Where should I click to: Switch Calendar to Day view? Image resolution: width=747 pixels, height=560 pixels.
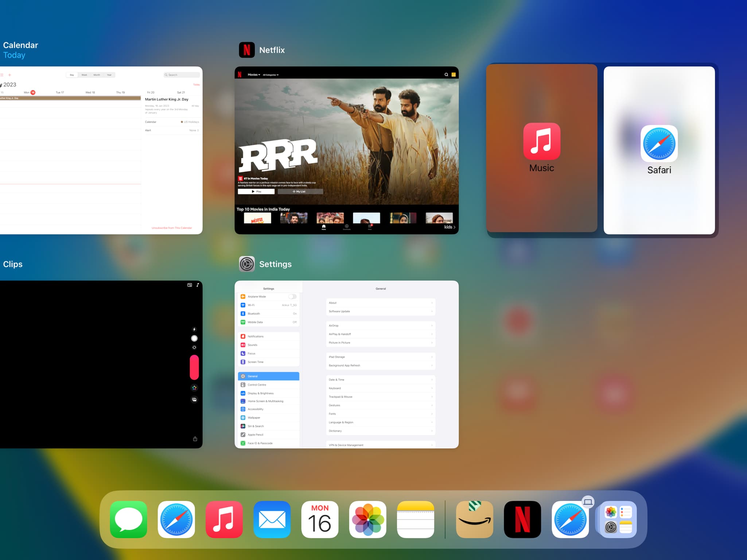click(x=72, y=75)
